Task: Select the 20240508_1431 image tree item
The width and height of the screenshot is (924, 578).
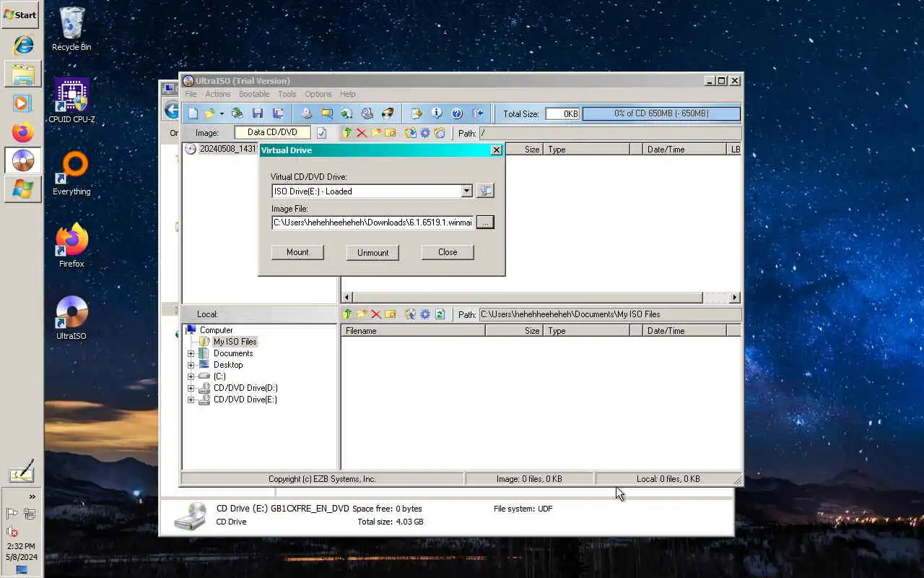Action: point(228,149)
